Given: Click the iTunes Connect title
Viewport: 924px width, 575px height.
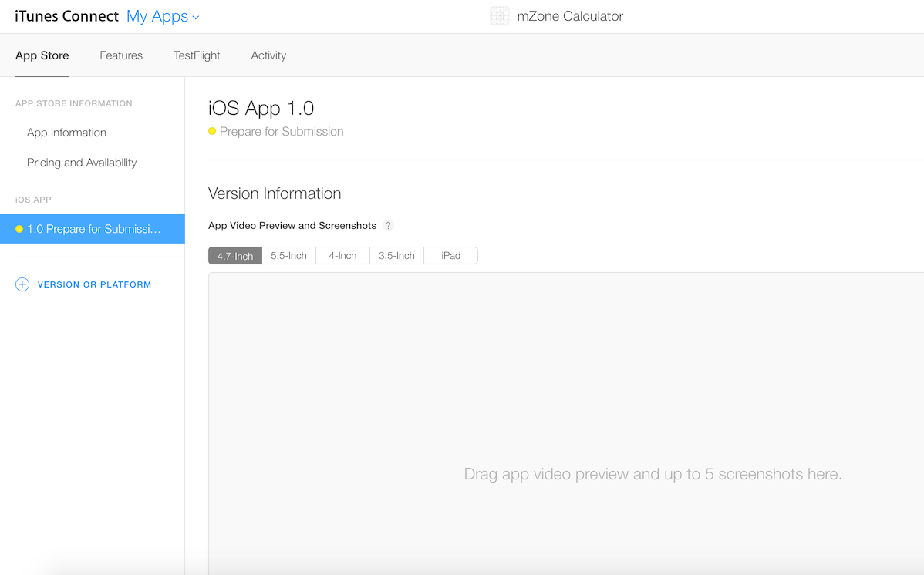Looking at the screenshot, I should (67, 16).
